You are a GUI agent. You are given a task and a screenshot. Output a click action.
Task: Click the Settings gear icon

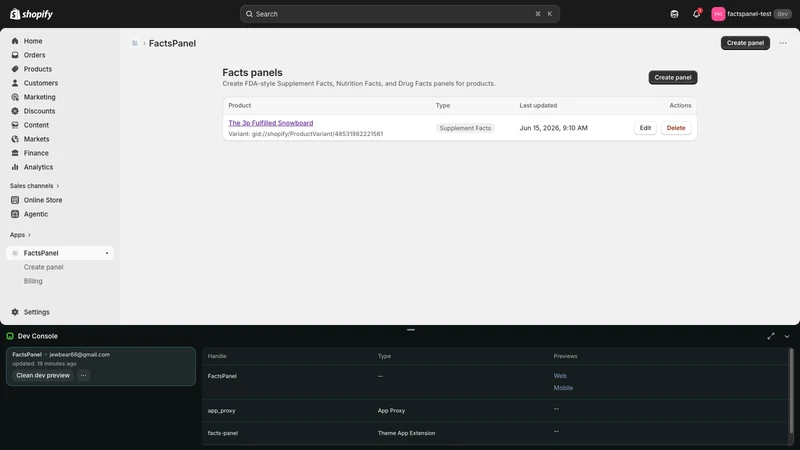[x=15, y=312]
